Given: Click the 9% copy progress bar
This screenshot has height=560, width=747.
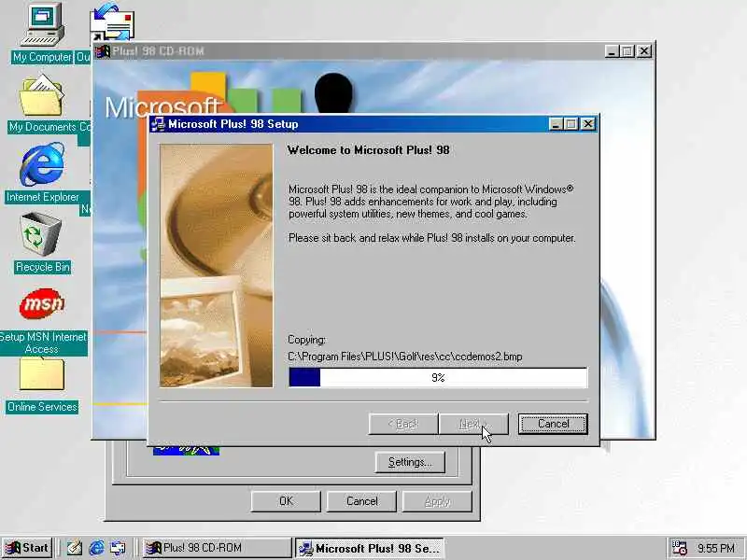Looking at the screenshot, I should [x=438, y=378].
